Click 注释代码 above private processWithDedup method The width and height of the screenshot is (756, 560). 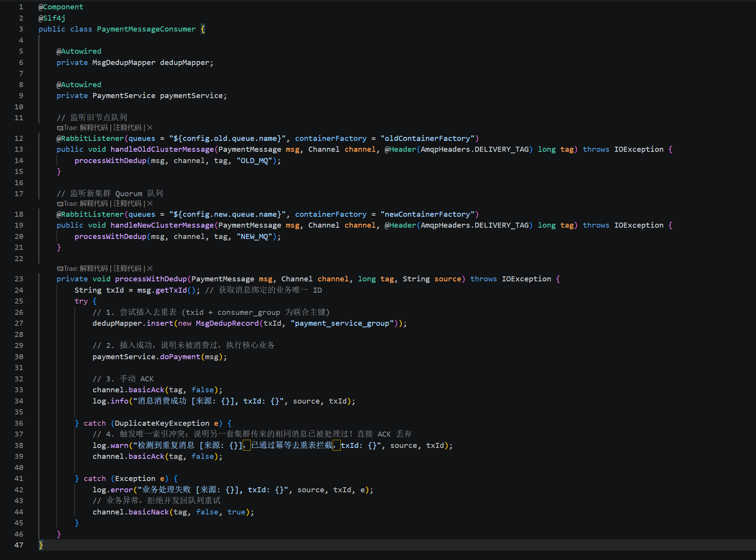(x=127, y=269)
